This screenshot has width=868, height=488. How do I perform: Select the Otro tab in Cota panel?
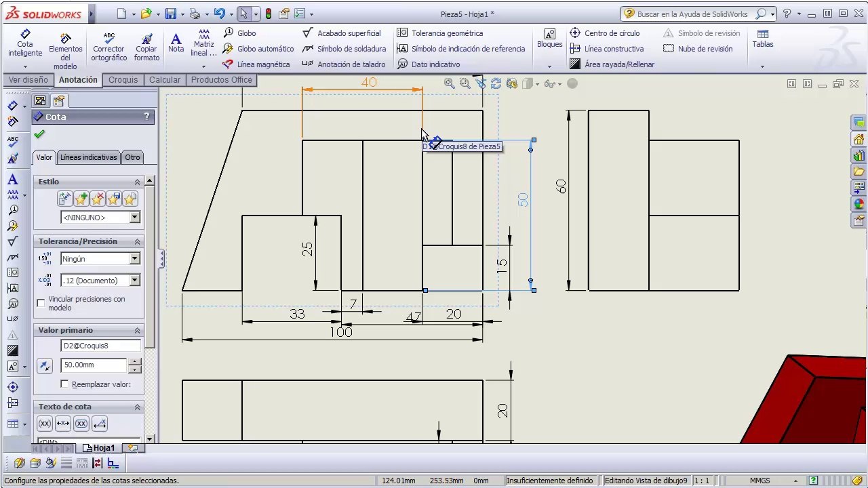(x=132, y=157)
